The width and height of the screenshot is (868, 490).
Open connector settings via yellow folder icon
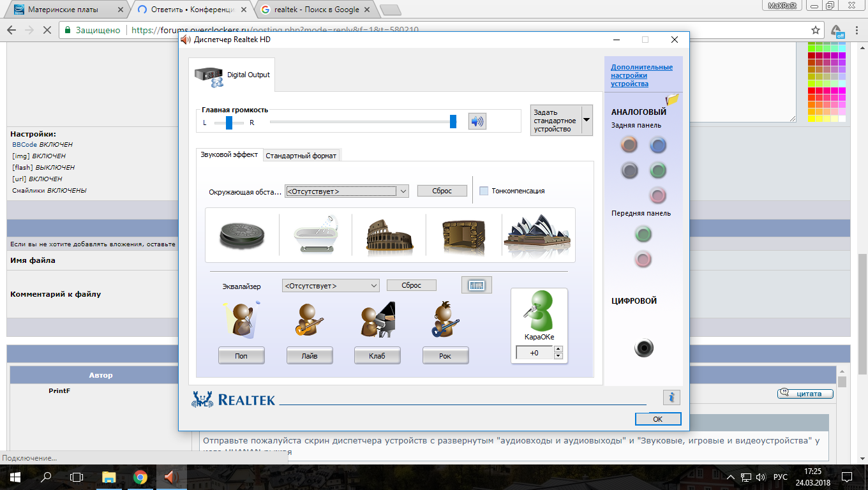(x=672, y=99)
